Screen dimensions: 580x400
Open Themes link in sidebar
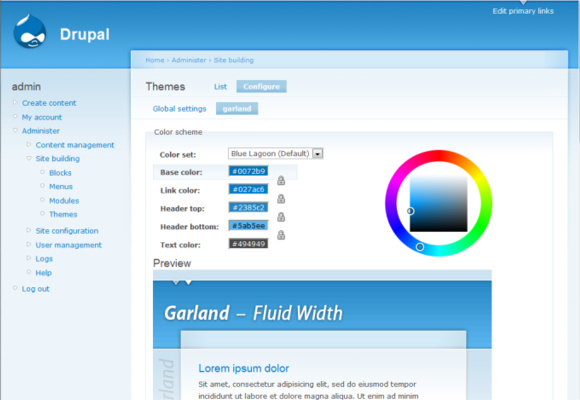pos(63,214)
